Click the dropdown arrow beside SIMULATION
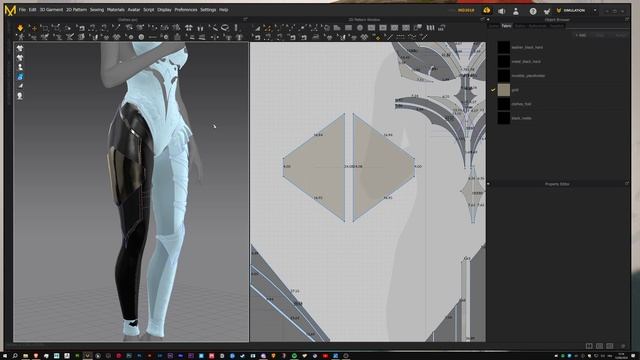The height and width of the screenshot is (360, 640). (x=595, y=11)
